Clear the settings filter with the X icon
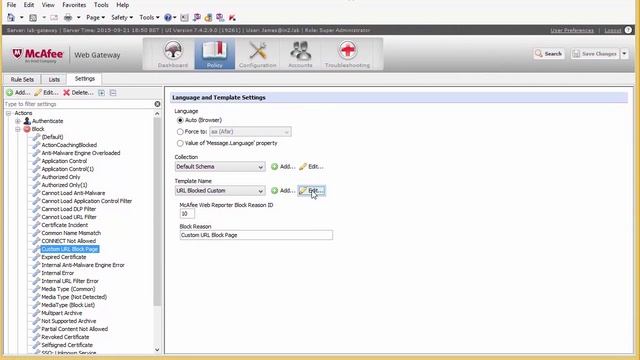Viewport: 640px width, 360px height. tap(158, 104)
